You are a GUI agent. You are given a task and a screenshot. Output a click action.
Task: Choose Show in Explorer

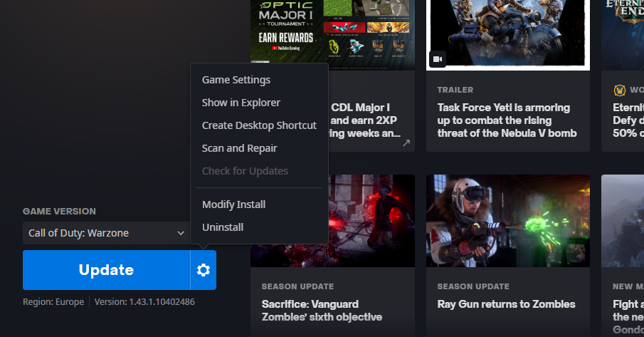click(x=241, y=103)
